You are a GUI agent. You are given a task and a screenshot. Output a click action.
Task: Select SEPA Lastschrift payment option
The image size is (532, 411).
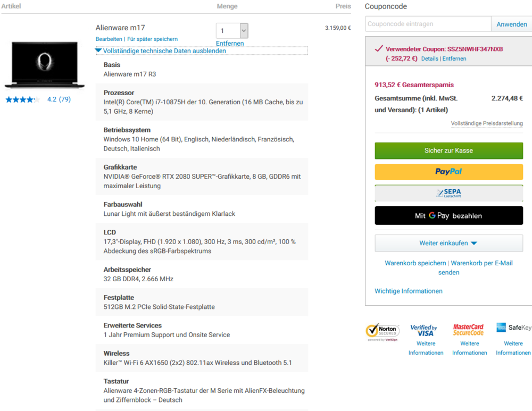click(x=448, y=192)
